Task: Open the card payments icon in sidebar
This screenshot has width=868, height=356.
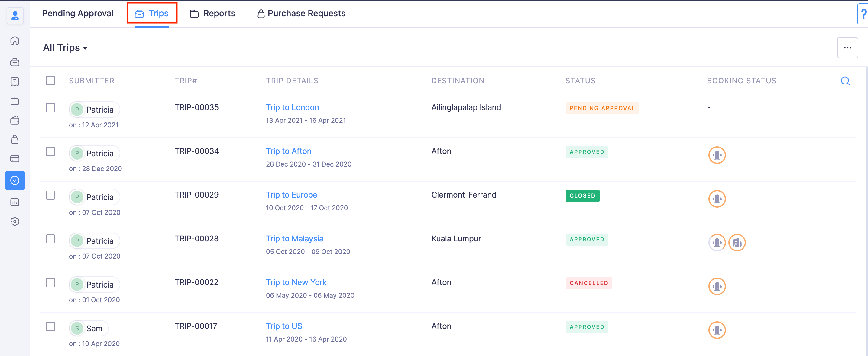Action: [x=15, y=159]
